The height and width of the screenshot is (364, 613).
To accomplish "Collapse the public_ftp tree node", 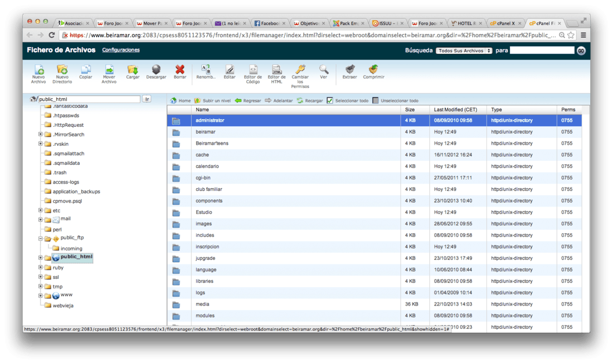I will 40,238.
